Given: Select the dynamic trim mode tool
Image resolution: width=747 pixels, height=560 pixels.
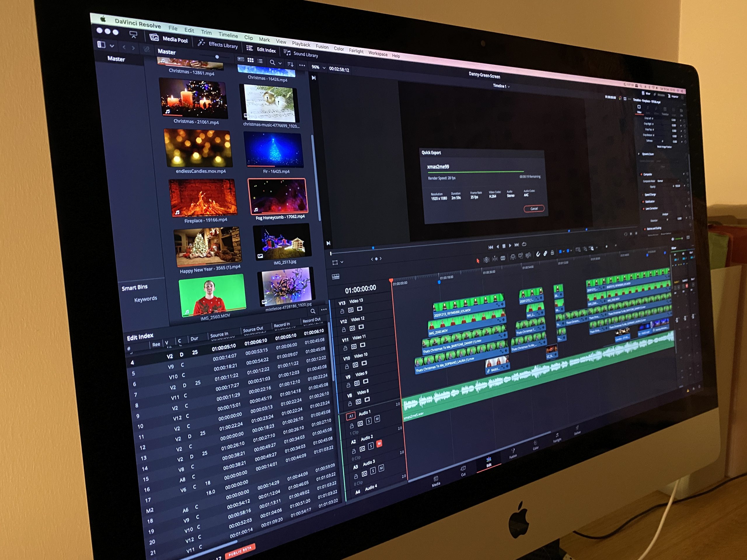Looking at the screenshot, I should click(495, 259).
